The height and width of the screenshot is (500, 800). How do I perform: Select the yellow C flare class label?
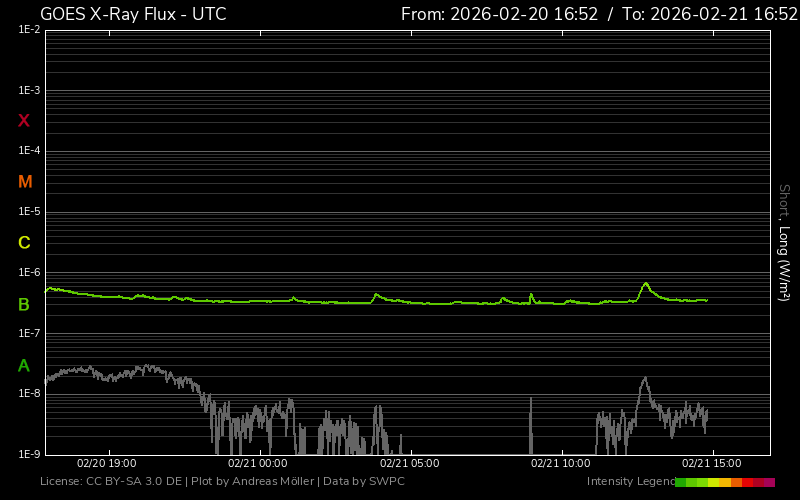pyautogui.click(x=24, y=243)
